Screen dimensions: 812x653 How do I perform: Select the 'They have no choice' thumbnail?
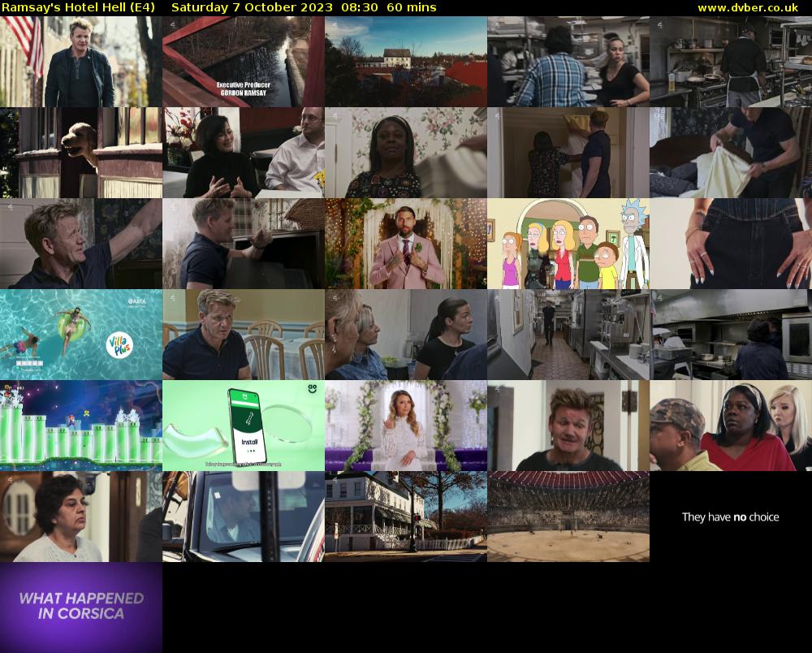[x=731, y=517]
